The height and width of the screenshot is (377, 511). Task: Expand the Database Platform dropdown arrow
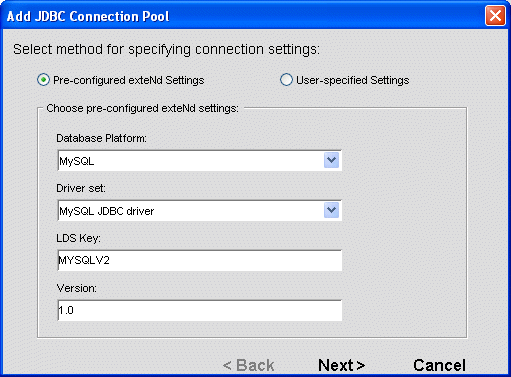pos(331,160)
